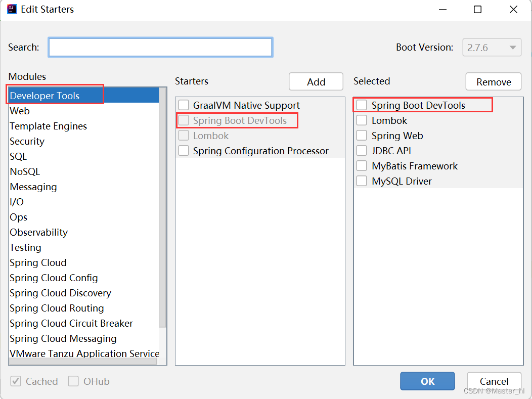This screenshot has height=399, width=532.
Task: Check Spring Configuration Processor starter checkbox
Action: point(184,151)
